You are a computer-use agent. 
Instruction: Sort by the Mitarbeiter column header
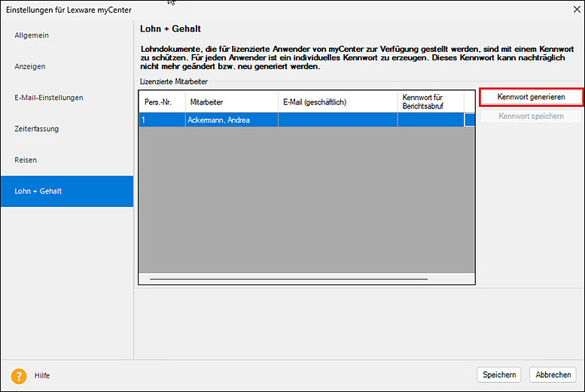[x=231, y=102]
